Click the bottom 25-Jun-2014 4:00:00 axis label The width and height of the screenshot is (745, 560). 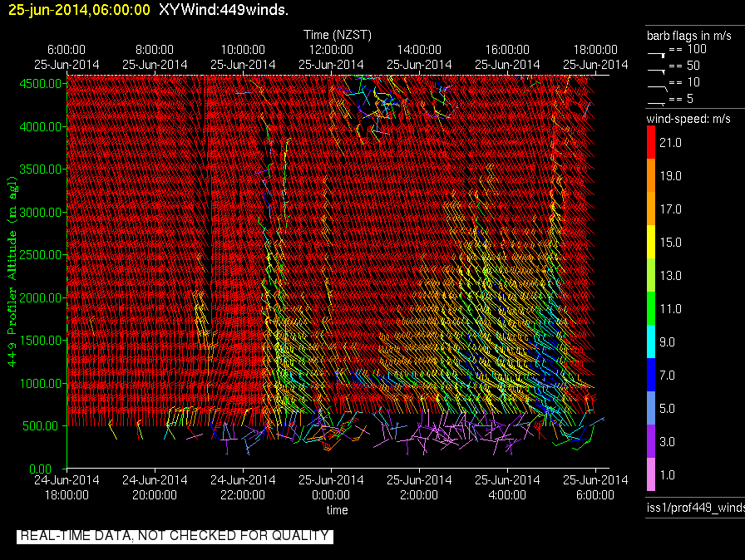pyautogui.click(x=507, y=488)
